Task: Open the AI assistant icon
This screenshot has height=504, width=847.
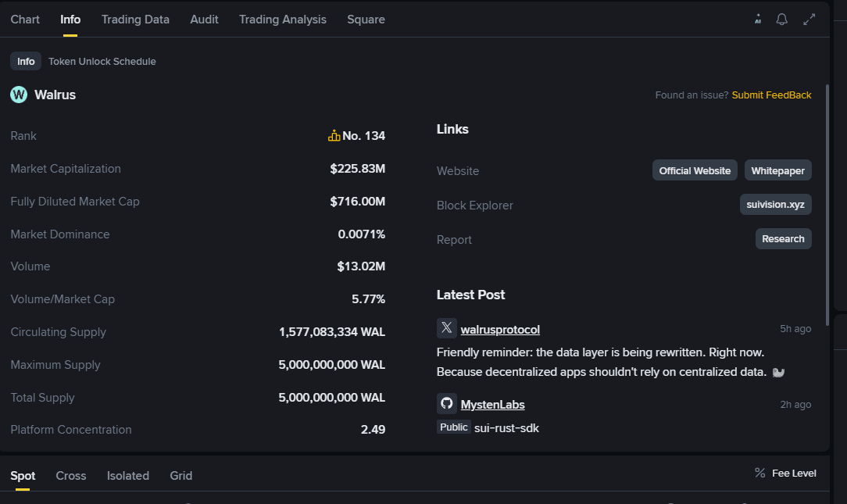Action: pyautogui.click(x=758, y=20)
